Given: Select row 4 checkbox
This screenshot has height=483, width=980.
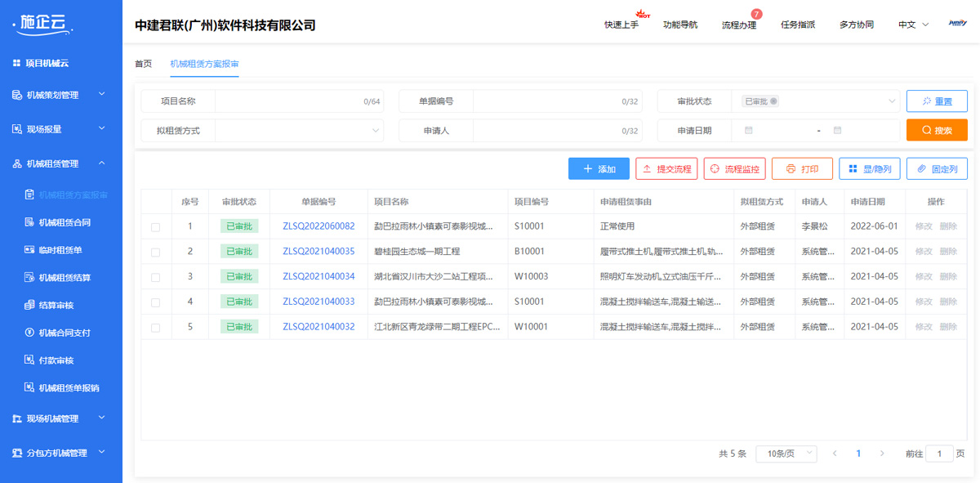Looking at the screenshot, I should click(155, 303).
